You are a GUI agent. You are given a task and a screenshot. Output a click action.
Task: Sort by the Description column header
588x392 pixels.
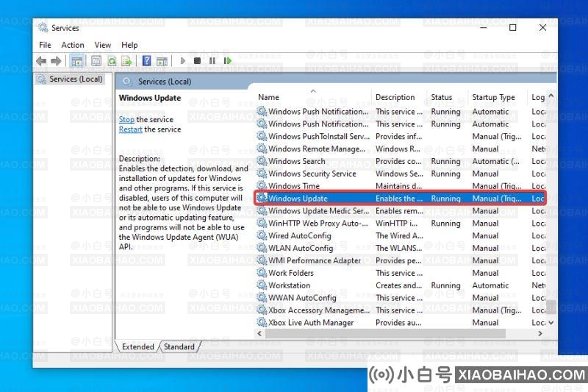395,97
